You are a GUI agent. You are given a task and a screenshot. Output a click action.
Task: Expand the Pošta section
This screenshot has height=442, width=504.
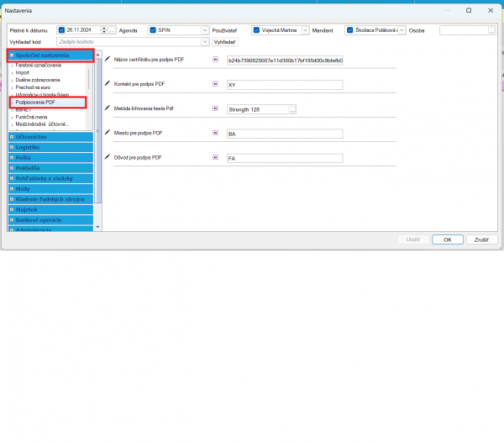click(12, 157)
